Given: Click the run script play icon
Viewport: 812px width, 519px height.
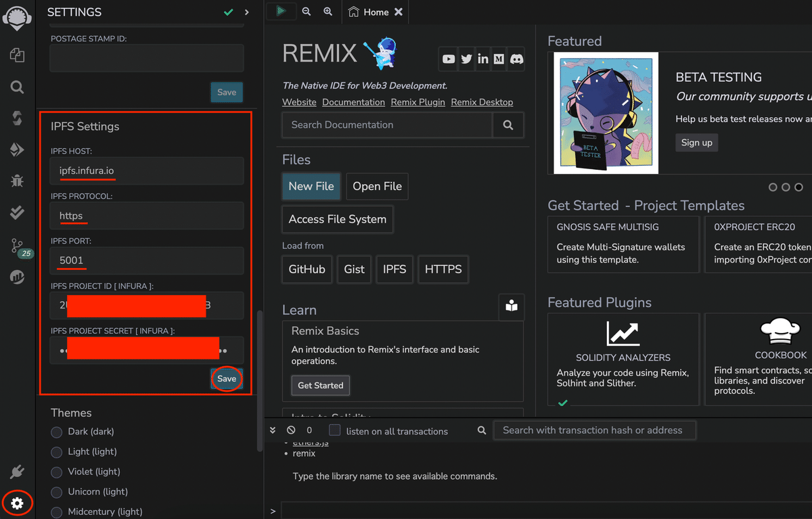Looking at the screenshot, I should coord(281,12).
